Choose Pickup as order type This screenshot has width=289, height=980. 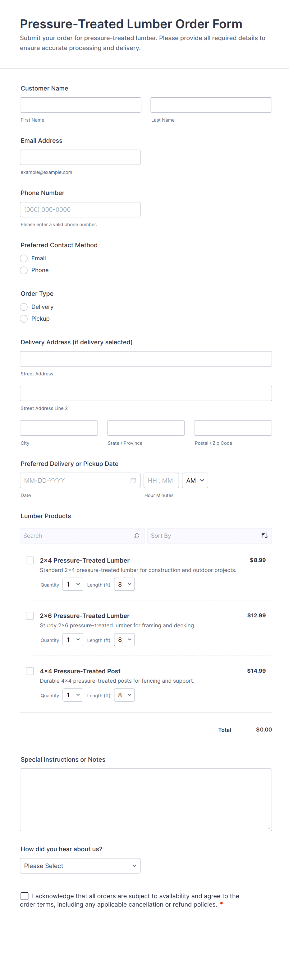[x=24, y=319]
